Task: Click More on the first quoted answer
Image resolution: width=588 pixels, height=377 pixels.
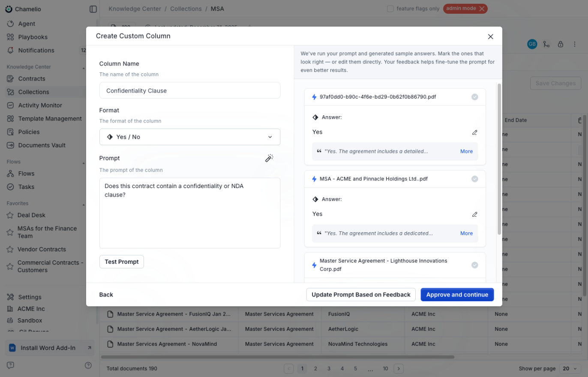Action: point(466,151)
